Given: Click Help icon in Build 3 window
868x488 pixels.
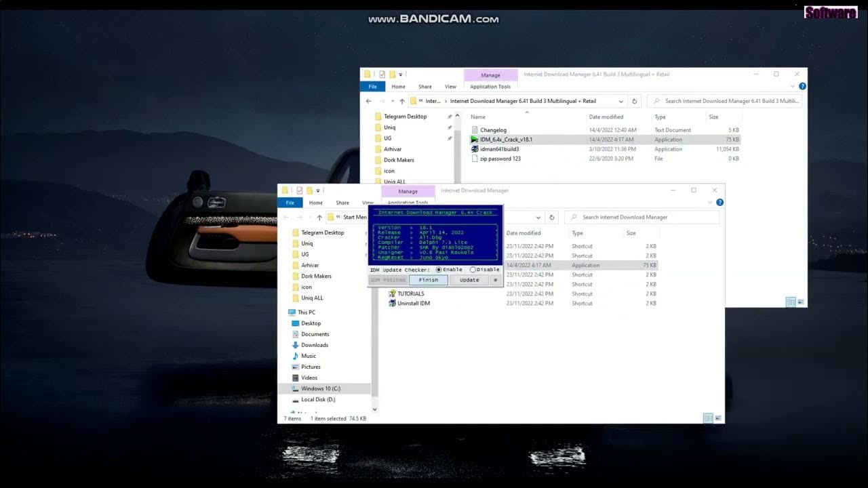Looking at the screenshot, I should pyautogui.click(x=802, y=86).
